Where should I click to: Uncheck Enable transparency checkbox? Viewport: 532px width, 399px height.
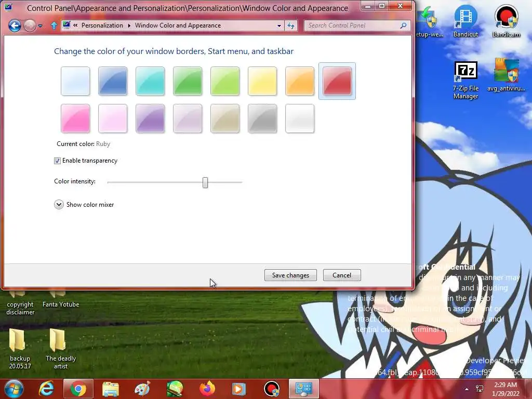[57, 161]
